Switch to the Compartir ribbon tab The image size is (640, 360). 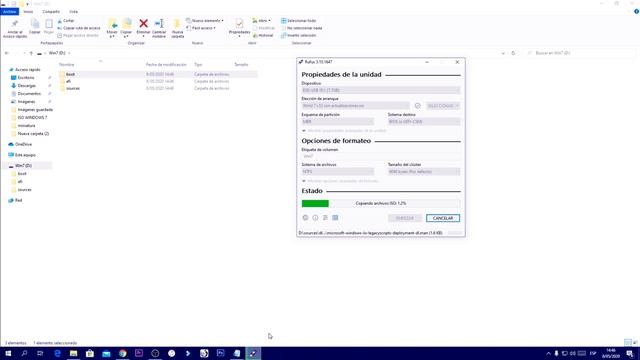click(x=51, y=11)
